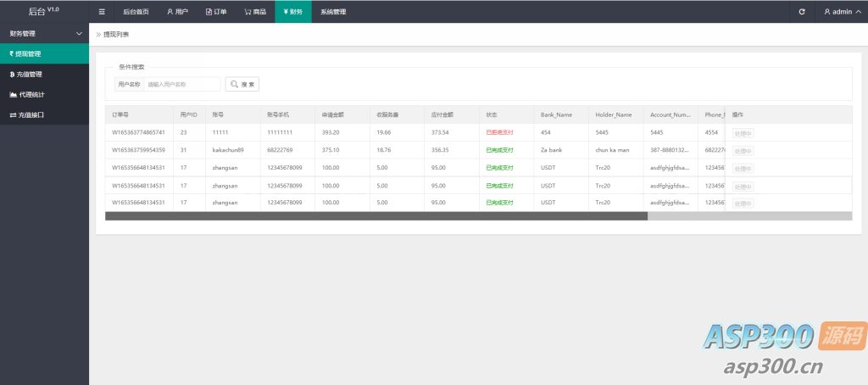
Task: Select 财务 tab in top navigation
Action: coord(292,12)
